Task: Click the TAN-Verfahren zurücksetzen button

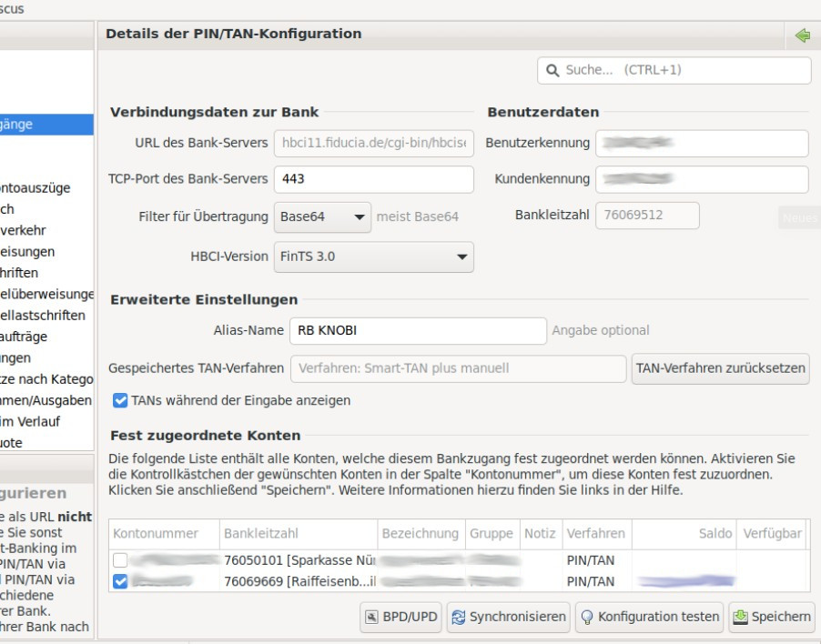Action: tap(720, 368)
